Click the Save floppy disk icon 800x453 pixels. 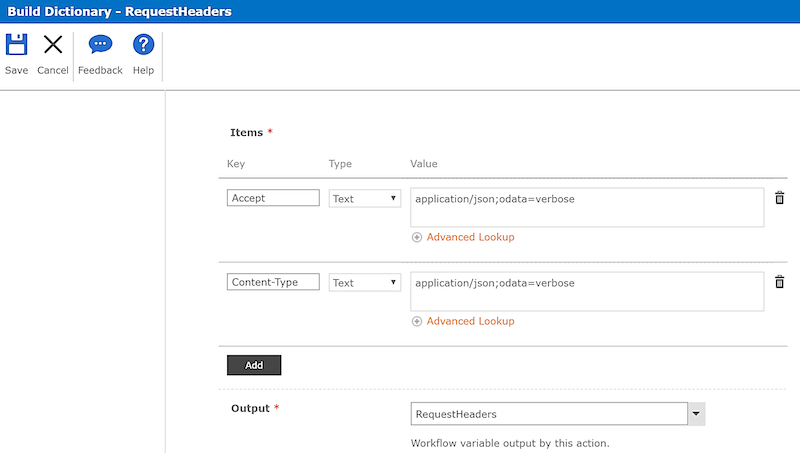16,45
